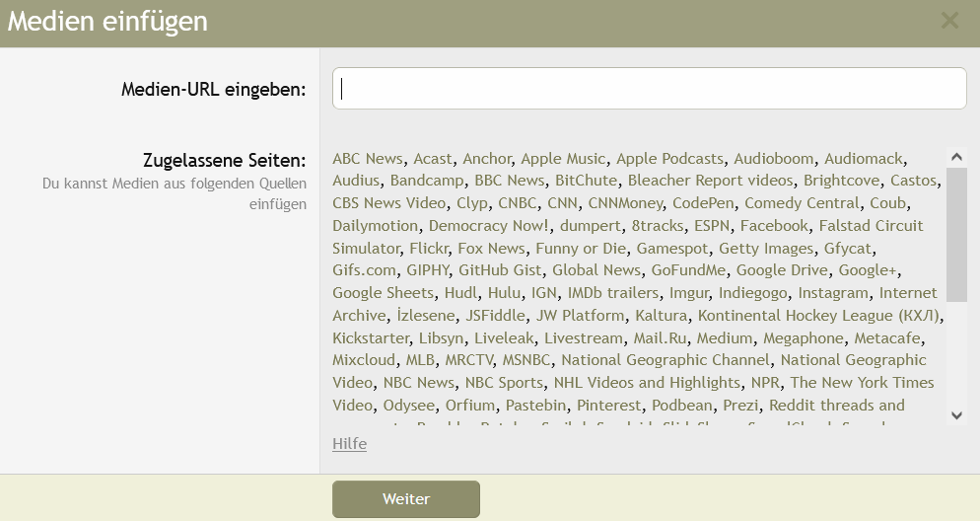Image resolution: width=980 pixels, height=521 pixels.
Task: Click the Megaphone link
Action: pyautogui.click(x=804, y=337)
